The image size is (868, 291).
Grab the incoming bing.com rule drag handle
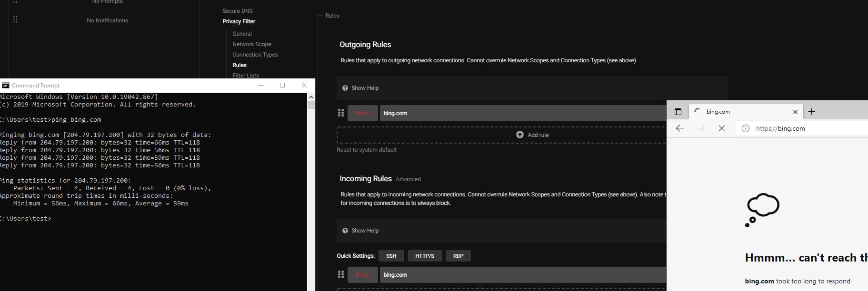tap(341, 275)
